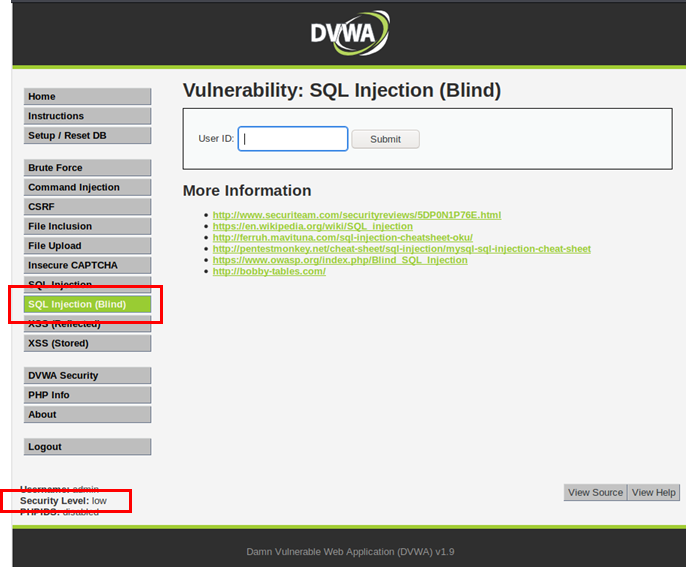Focus the User ID input field

tap(293, 139)
